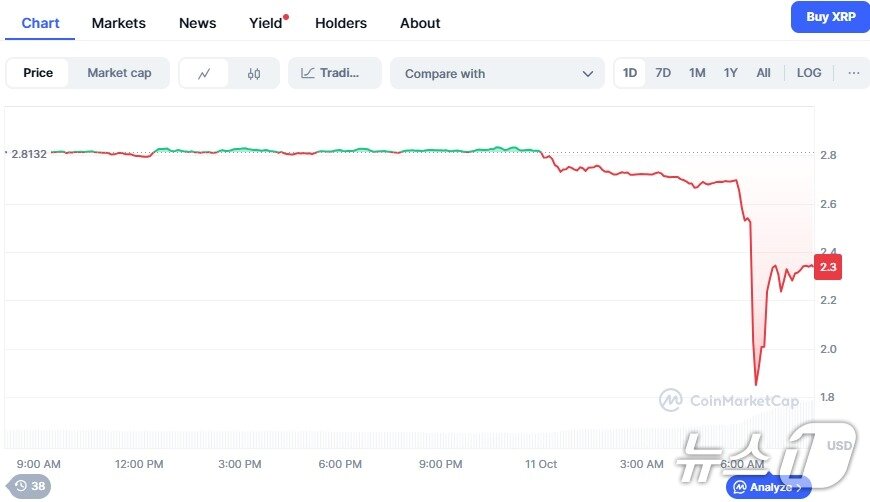
Task: Open the more options ellipsis menu
Action: [x=853, y=73]
